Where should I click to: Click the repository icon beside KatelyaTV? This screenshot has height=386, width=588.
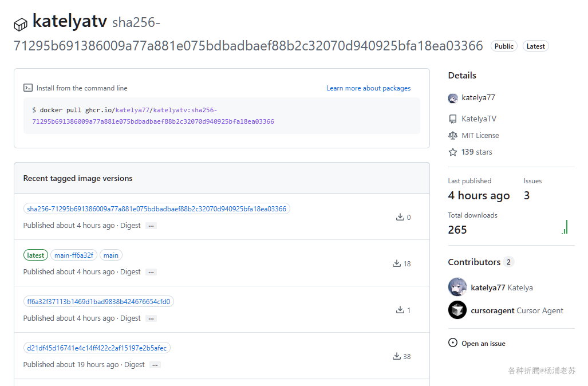453,119
